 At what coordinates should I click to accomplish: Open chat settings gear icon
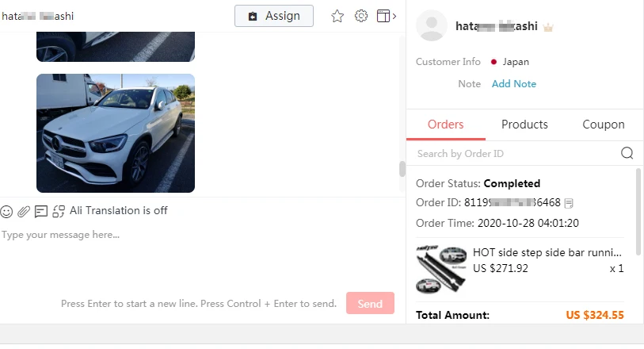(361, 16)
